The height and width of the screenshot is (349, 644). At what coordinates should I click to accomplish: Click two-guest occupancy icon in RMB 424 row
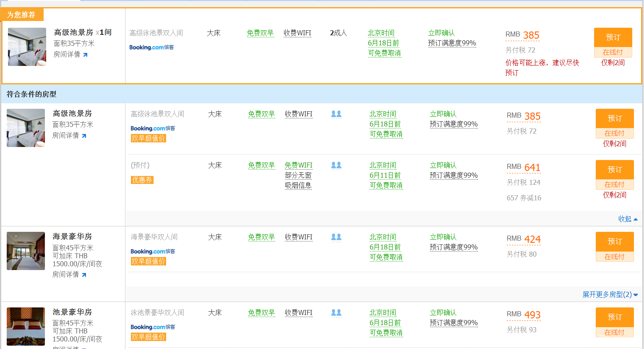coord(336,237)
